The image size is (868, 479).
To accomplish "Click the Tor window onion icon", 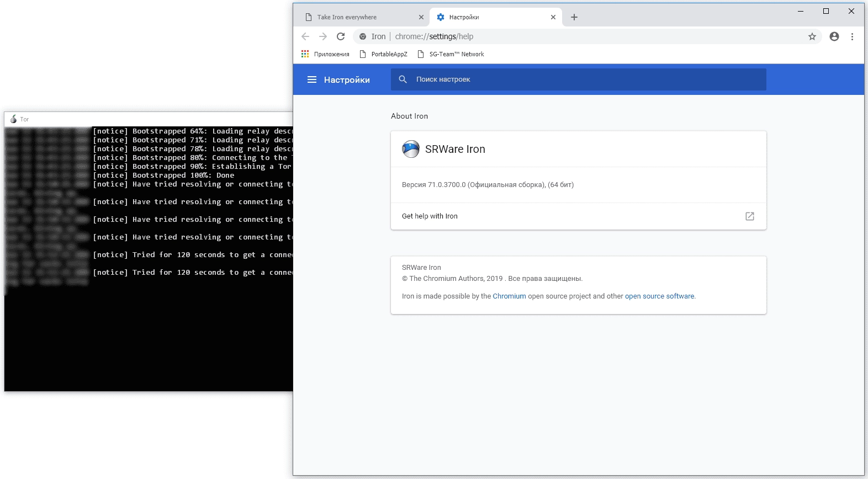I will click(13, 119).
